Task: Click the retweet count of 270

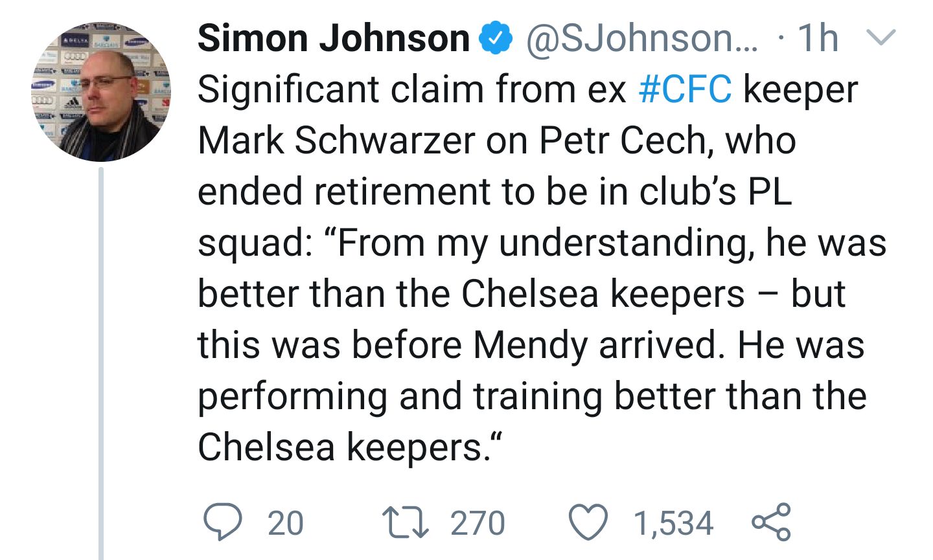Action: coord(478,523)
